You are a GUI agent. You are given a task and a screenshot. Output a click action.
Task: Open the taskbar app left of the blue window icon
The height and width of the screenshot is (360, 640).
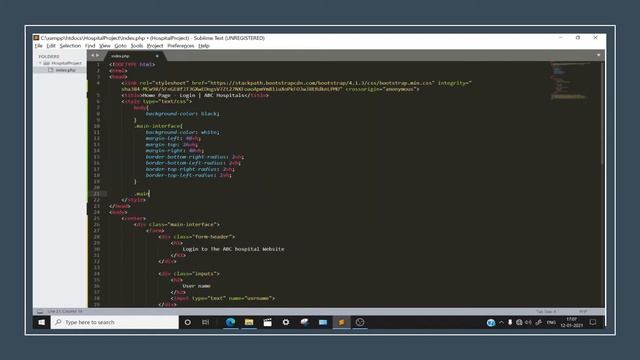[x=304, y=322]
